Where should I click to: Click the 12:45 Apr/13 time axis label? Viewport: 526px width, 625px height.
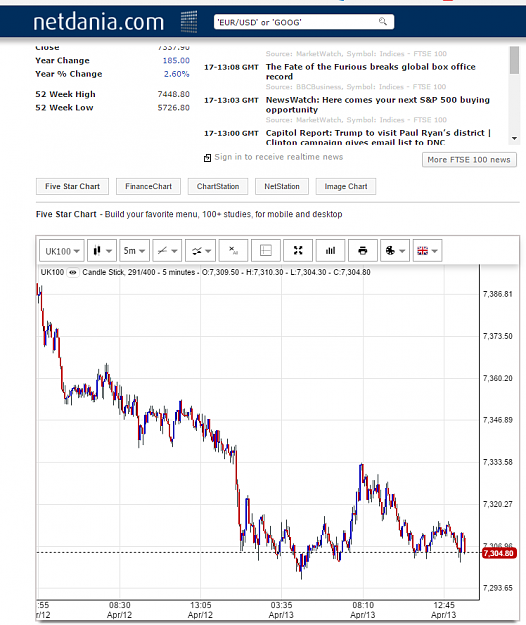(x=444, y=610)
